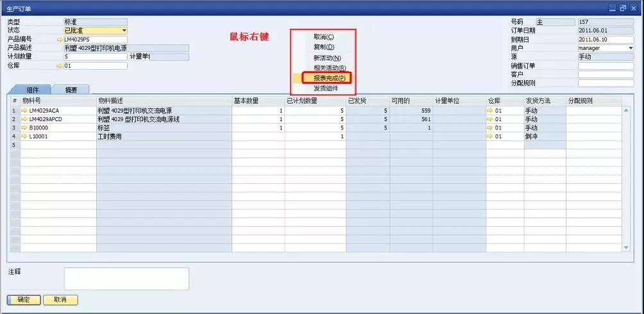Click the table scrollbar down arrow
This screenshot has height=314, width=644.
tap(626, 247)
